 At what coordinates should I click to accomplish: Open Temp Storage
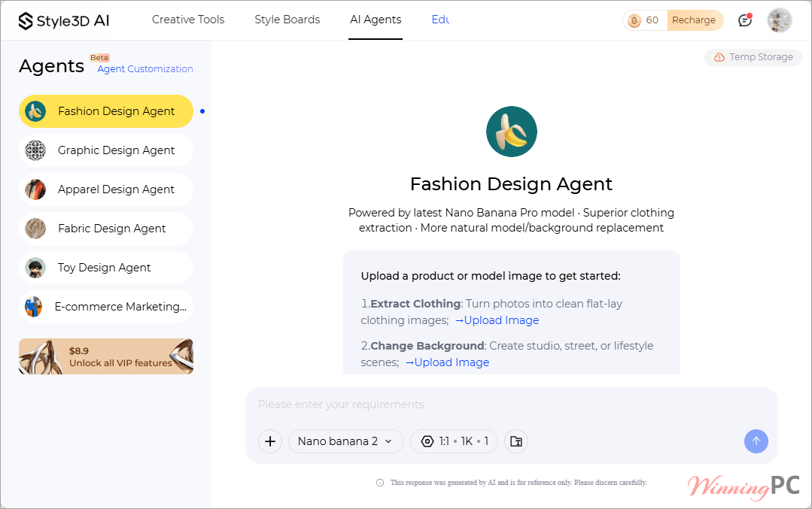click(753, 57)
